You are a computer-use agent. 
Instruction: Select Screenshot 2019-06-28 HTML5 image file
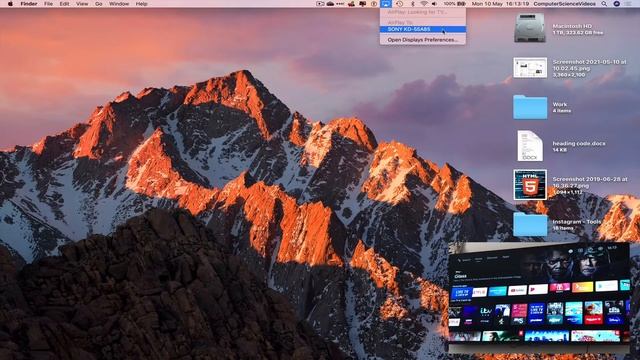tap(530, 185)
